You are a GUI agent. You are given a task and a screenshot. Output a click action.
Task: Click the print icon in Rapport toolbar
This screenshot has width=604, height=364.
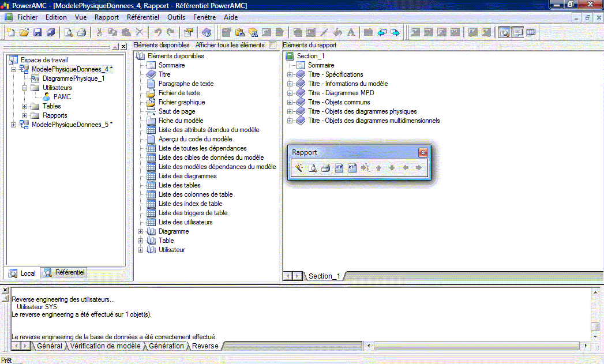(x=325, y=168)
